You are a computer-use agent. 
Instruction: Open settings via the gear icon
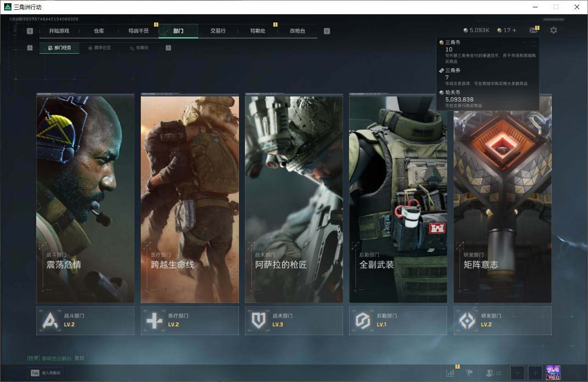[554, 30]
